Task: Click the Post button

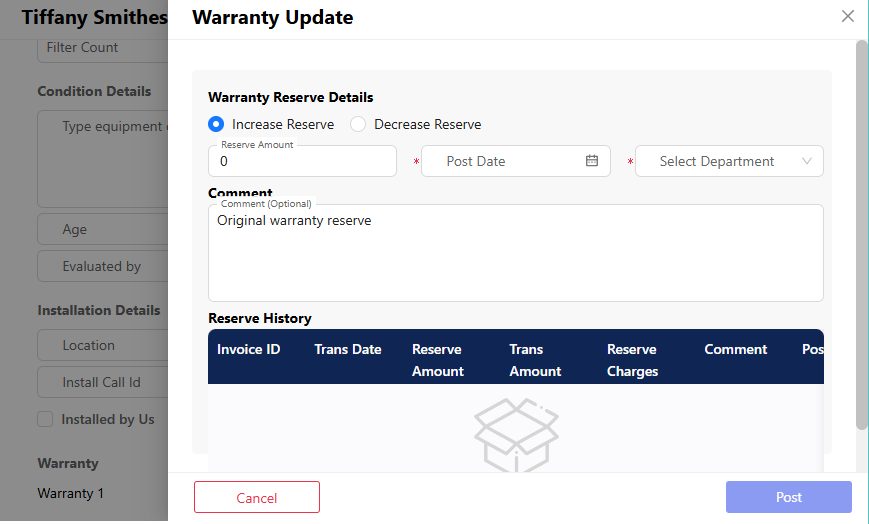Action: [x=789, y=497]
